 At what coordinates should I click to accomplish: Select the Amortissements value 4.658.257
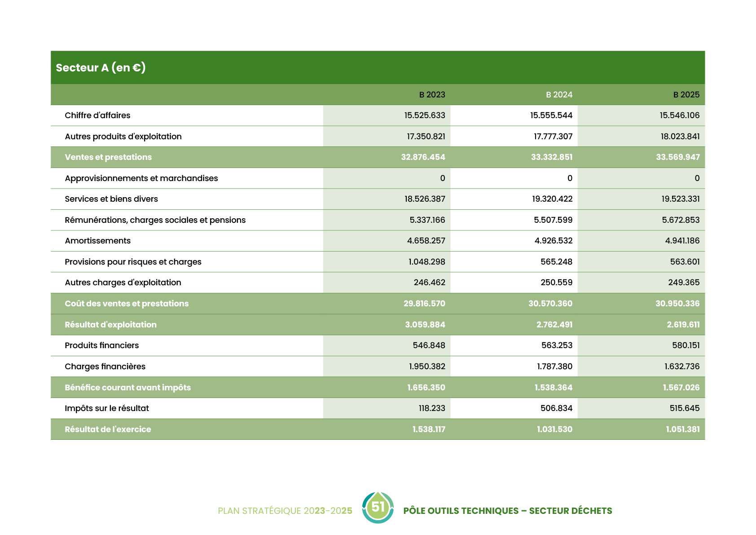click(426, 241)
